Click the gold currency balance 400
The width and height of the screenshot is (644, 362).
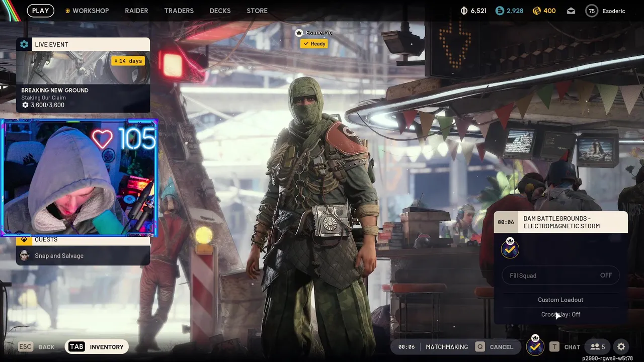pos(544,11)
